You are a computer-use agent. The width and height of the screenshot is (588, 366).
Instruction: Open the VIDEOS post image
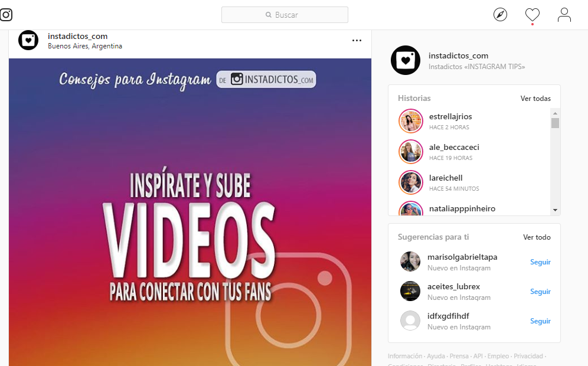coord(190,213)
